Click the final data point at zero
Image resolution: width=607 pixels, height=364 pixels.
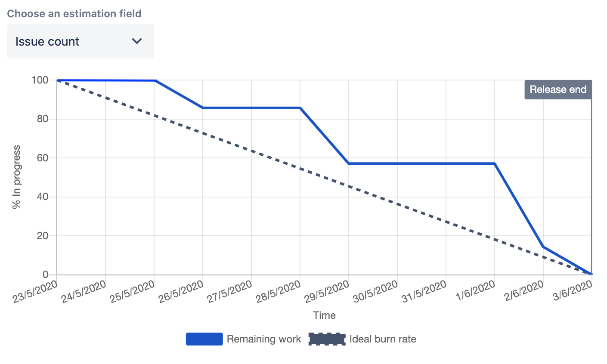[591, 273]
